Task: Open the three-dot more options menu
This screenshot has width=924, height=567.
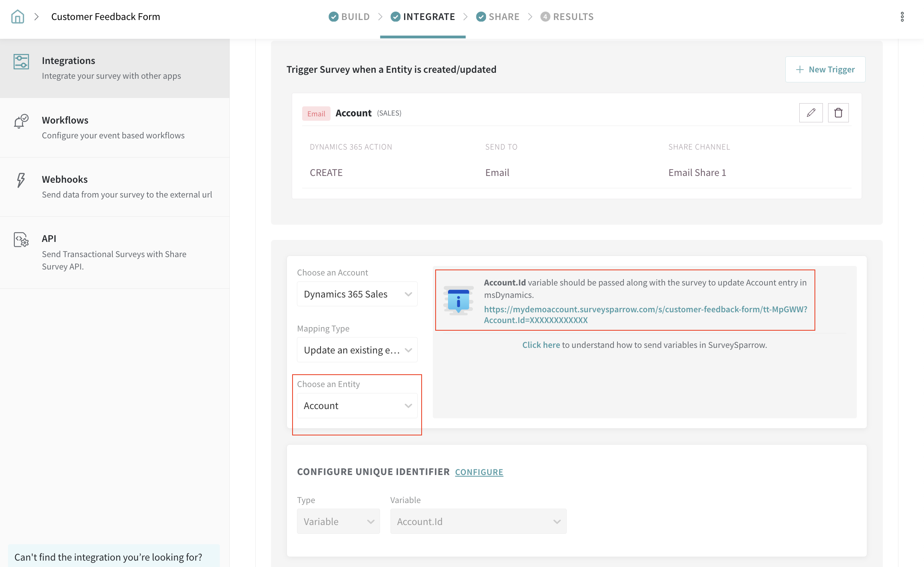Action: (902, 17)
